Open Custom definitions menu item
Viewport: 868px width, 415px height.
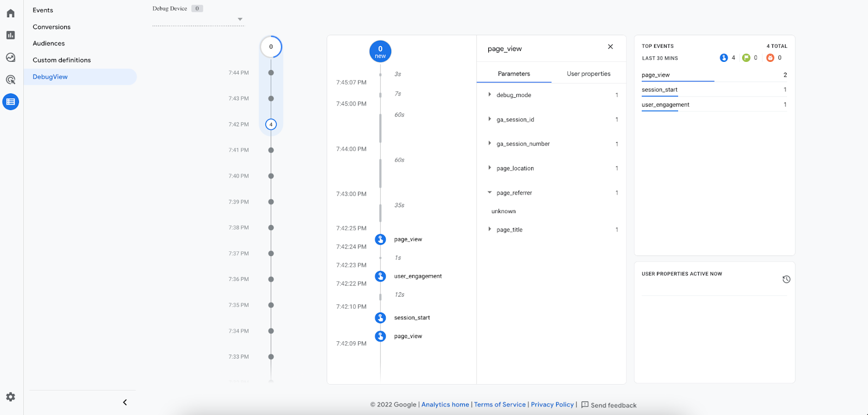point(62,60)
